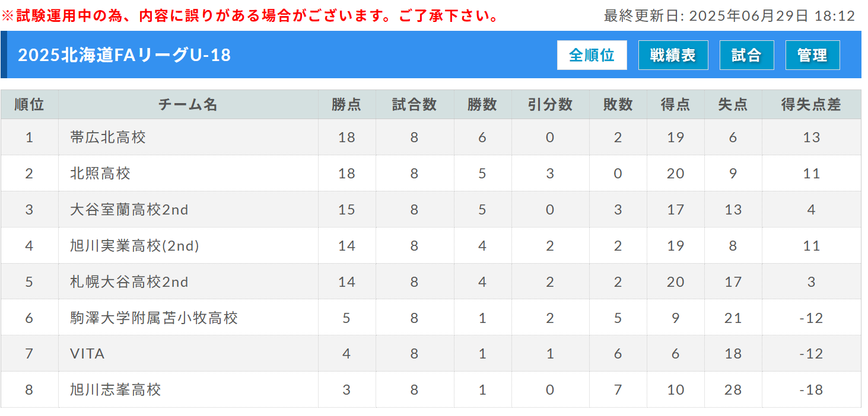The width and height of the screenshot is (868, 416).
Task: Click the 試合数 column header
Action: click(x=414, y=105)
